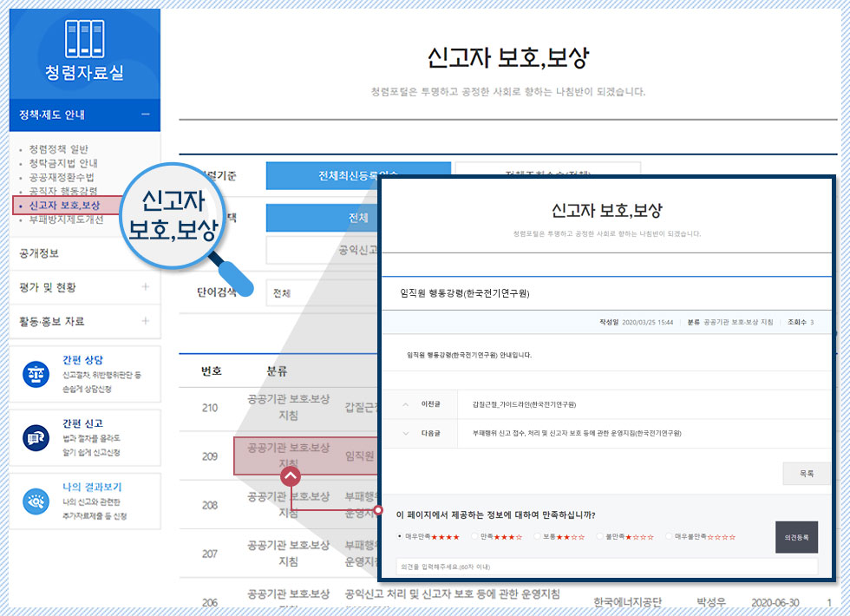Open 청렴정책 일반 menu item
Viewport: 850px width, 616px height.
coord(59,149)
